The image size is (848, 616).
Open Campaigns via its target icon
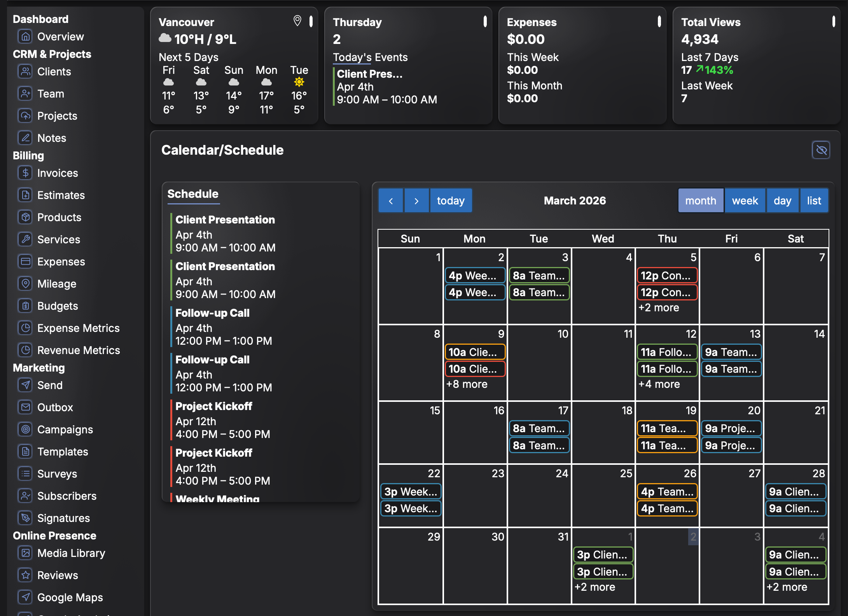pyautogui.click(x=25, y=429)
